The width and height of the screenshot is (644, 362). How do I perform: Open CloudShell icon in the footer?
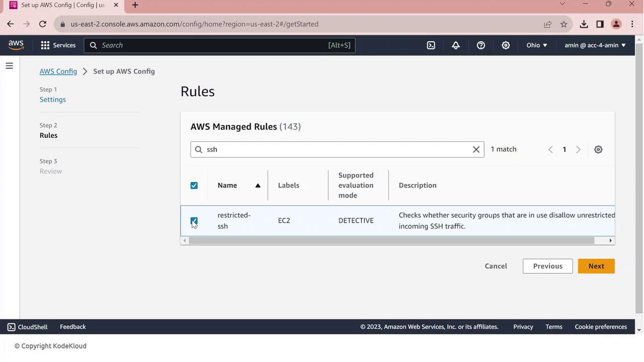pyautogui.click(x=12, y=327)
